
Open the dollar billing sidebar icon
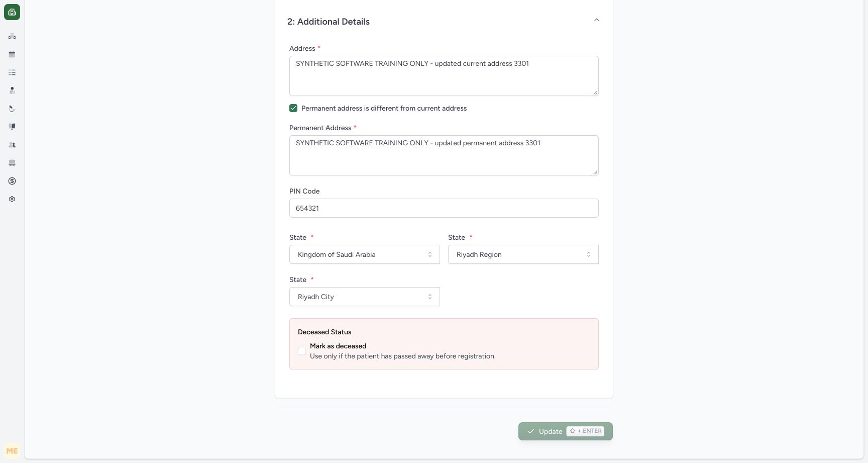[x=12, y=181]
